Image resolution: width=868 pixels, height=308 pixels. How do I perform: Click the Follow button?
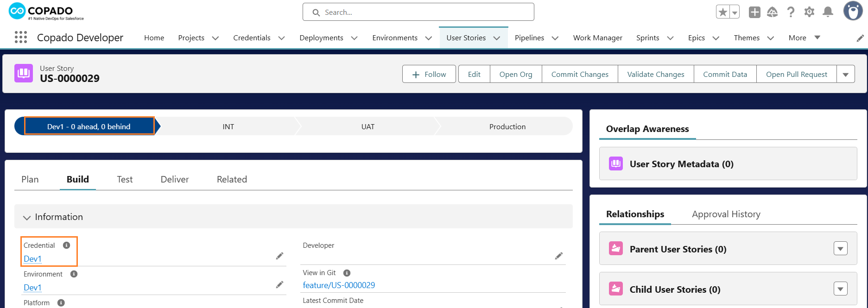[x=429, y=74]
